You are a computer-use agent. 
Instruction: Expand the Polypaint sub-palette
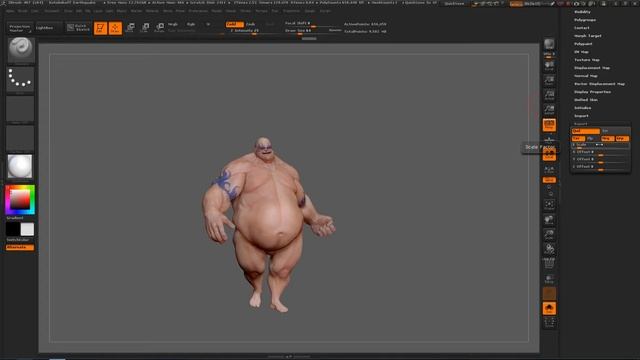pyautogui.click(x=583, y=44)
